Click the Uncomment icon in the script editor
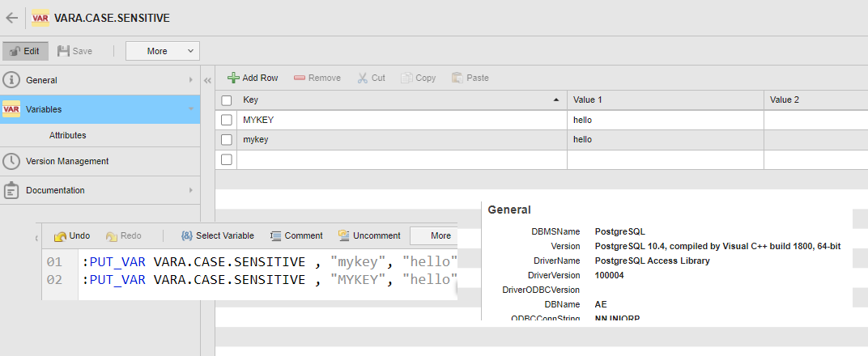Screen dimensions: 868x356 coord(344,235)
